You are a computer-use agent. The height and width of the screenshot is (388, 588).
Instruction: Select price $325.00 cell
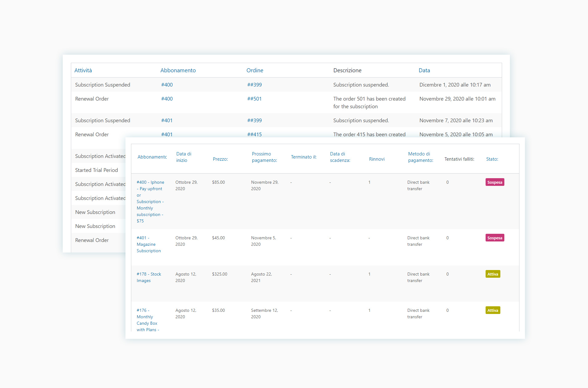point(220,274)
